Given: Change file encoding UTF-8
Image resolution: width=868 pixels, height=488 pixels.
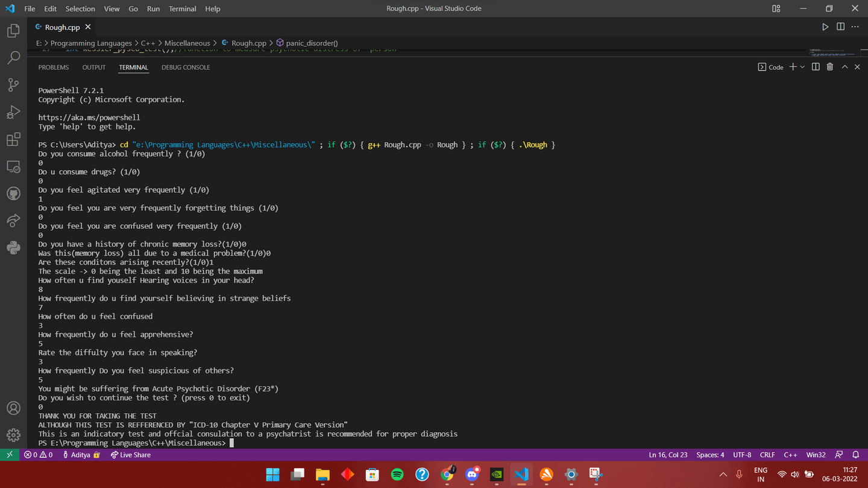Looking at the screenshot, I should point(742,455).
